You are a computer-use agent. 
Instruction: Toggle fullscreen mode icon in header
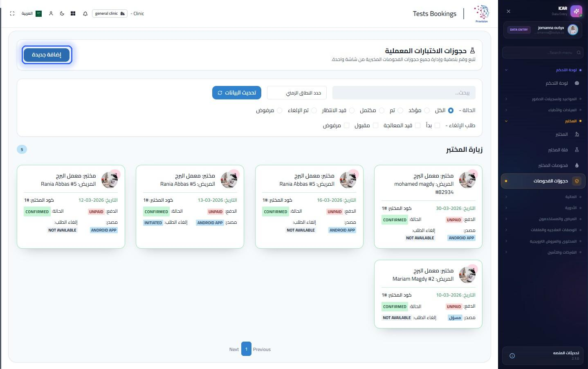(x=12, y=13)
